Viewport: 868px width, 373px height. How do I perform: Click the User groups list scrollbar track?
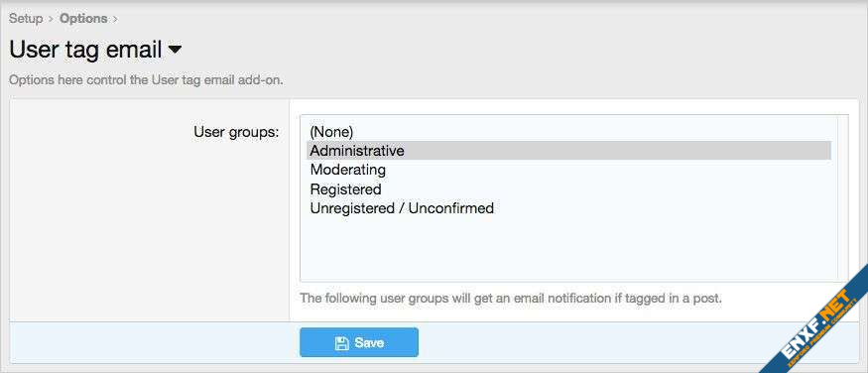pos(842,198)
